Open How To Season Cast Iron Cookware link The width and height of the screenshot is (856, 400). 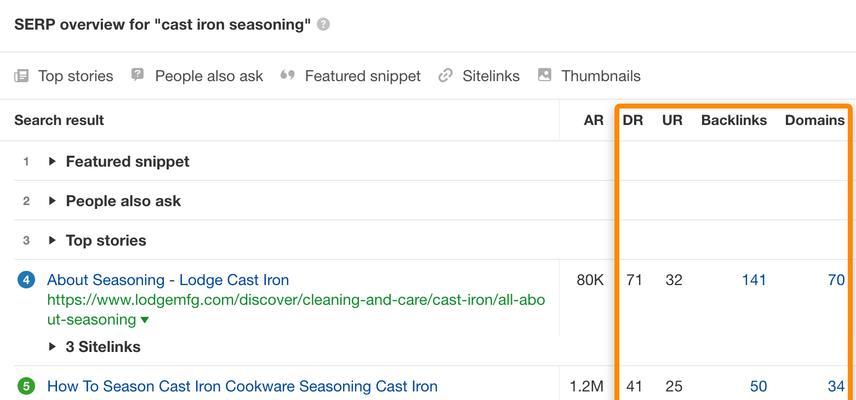(x=242, y=387)
